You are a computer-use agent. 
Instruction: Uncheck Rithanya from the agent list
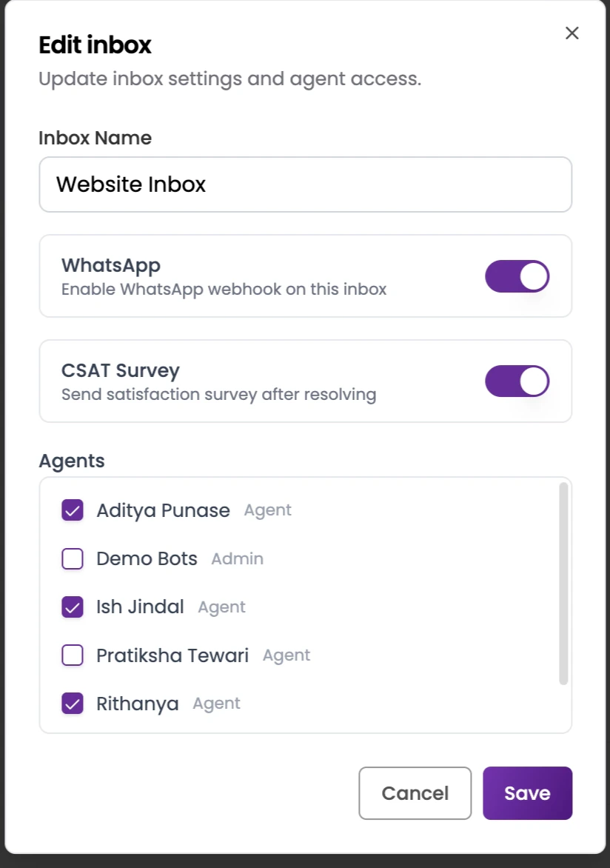pyautogui.click(x=72, y=703)
